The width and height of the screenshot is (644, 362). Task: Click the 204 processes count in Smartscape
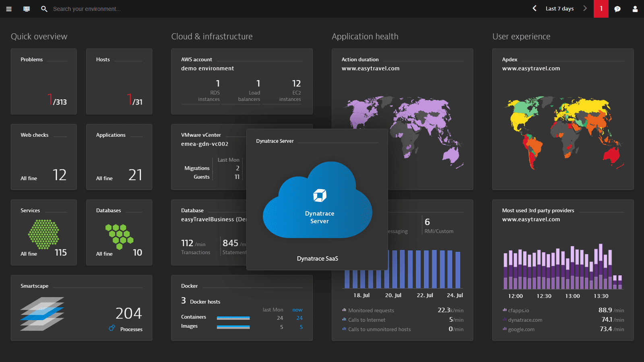click(x=129, y=313)
